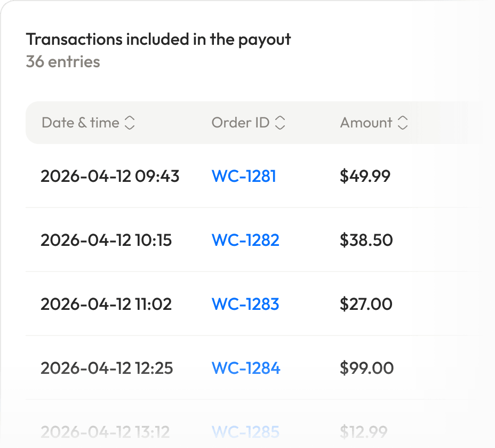Open order WC-1282 link

pos(245,240)
